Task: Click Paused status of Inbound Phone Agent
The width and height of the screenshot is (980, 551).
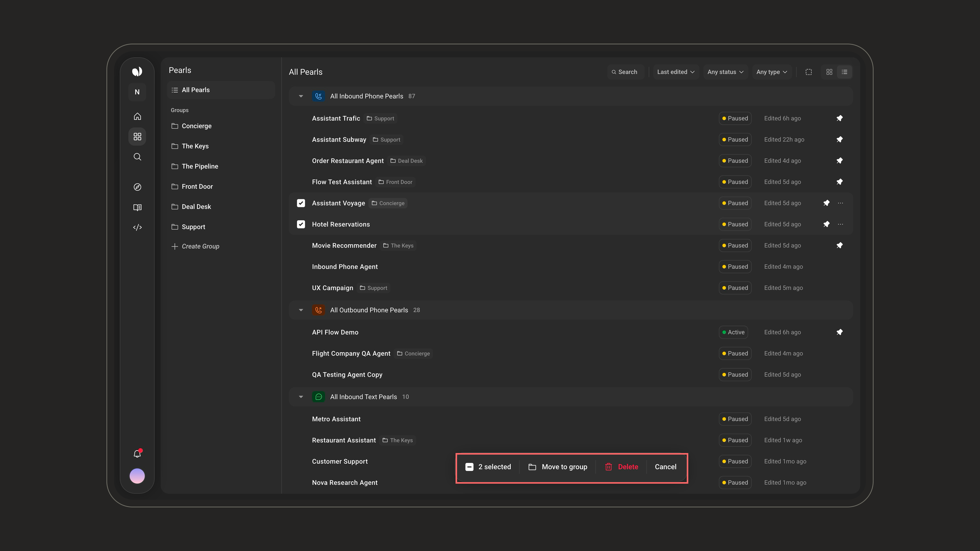Action: click(735, 267)
